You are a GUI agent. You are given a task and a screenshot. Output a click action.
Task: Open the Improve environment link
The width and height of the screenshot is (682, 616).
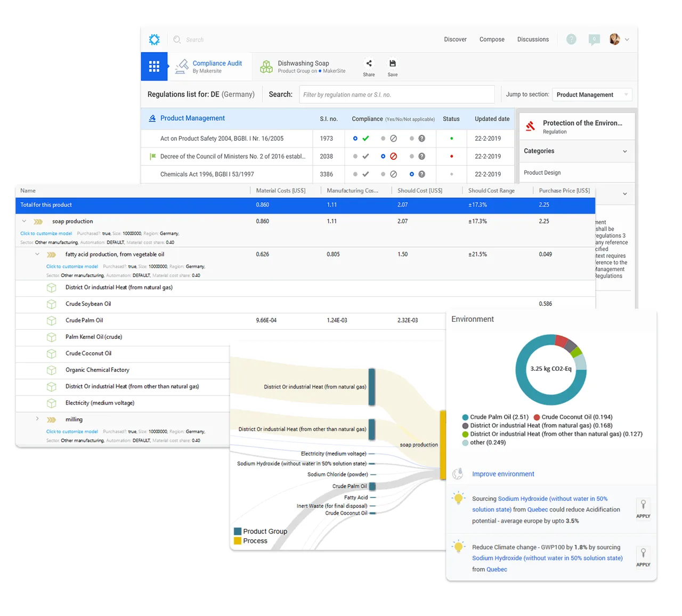pos(503,474)
